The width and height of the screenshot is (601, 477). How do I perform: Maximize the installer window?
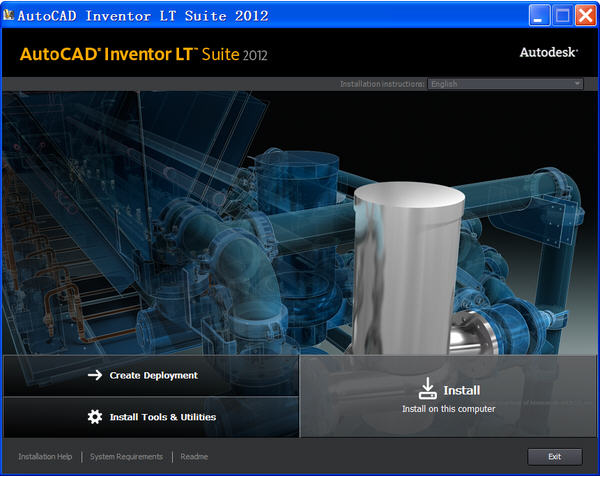562,16
